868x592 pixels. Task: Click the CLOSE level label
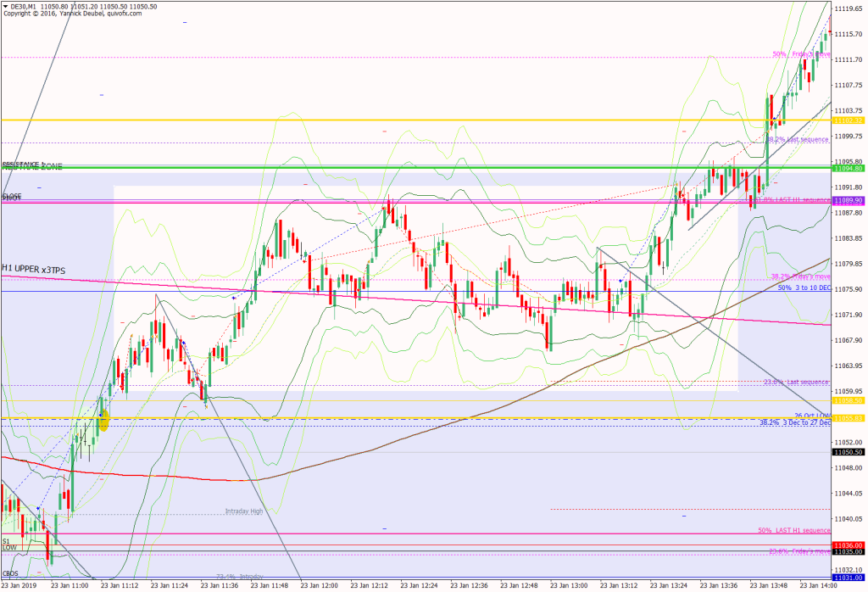click(x=12, y=196)
